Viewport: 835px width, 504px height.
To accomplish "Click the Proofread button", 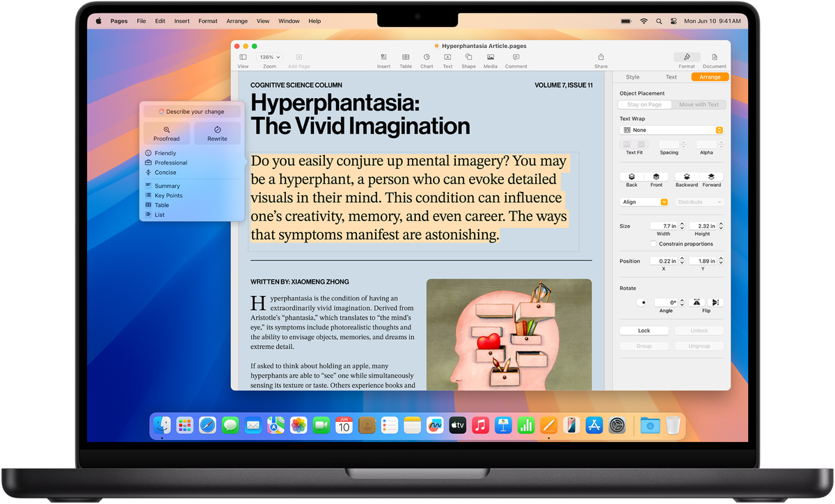I will (x=167, y=133).
